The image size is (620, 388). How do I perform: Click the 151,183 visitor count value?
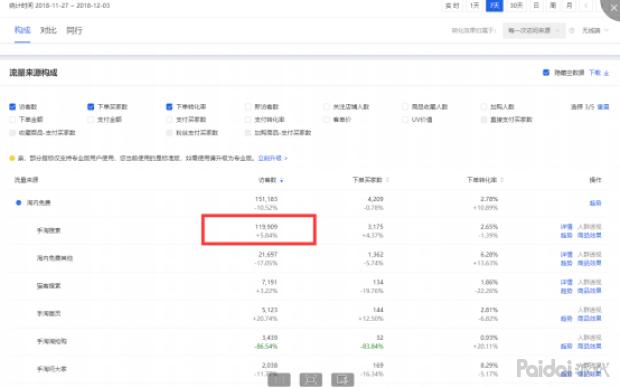click(x=266, y=199)
